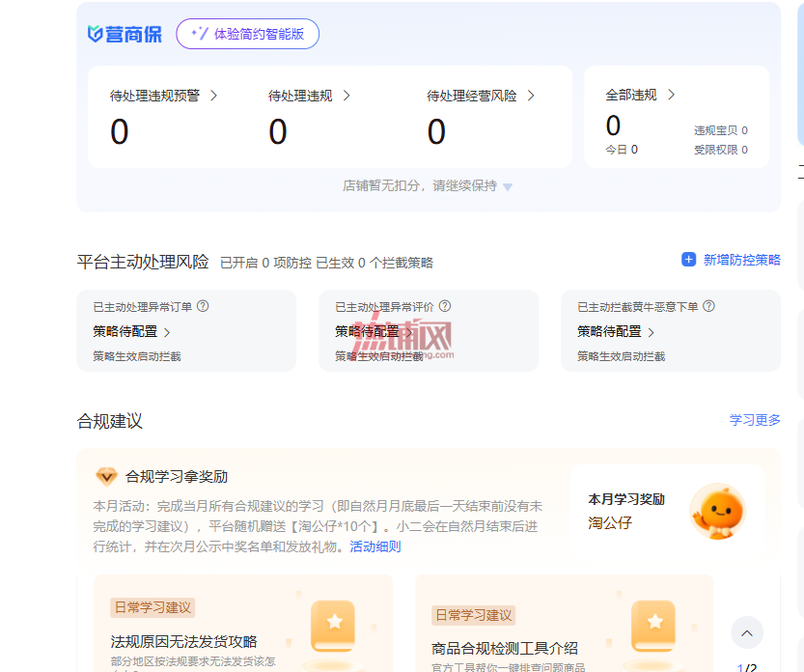The image size is (804, 672).
Task: Click the 淘公仔 mascot image
Action: click(x=717, y=512)
